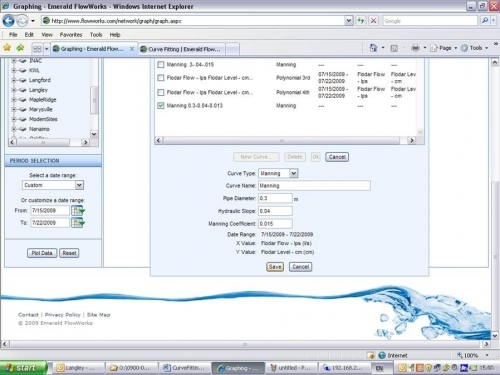Expand the Langford tree node
The height and width of the screenshot is (375, 500).
pos(14,80)
